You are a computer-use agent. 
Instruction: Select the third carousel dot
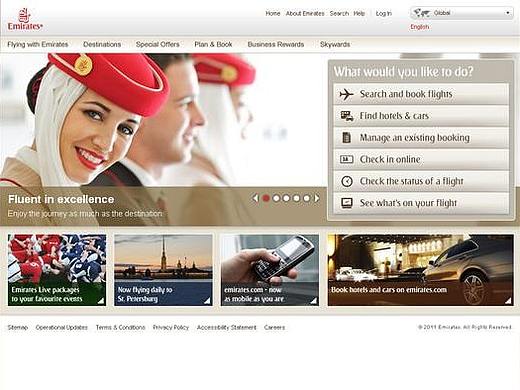(286, 198)
